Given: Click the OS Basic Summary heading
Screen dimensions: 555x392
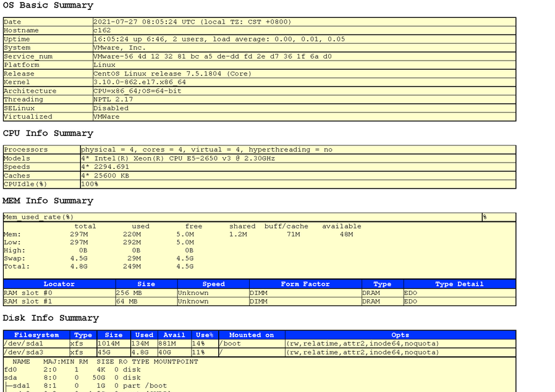Looking at the screenshot, I should pos(48,6).
